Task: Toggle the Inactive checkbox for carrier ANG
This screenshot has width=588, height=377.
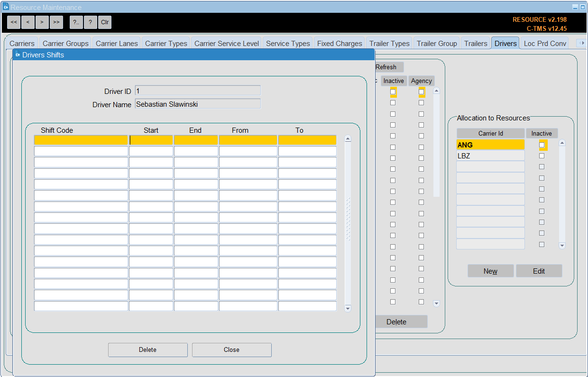Action: [542, 145]
